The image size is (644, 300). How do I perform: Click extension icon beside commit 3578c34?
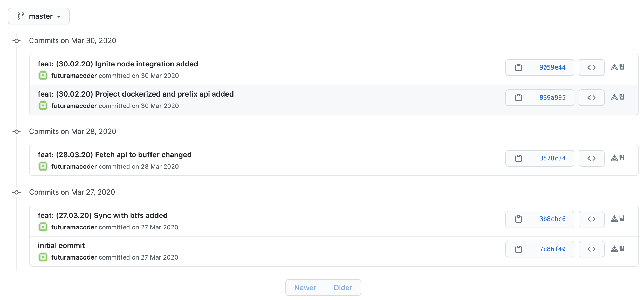point(617,158)
